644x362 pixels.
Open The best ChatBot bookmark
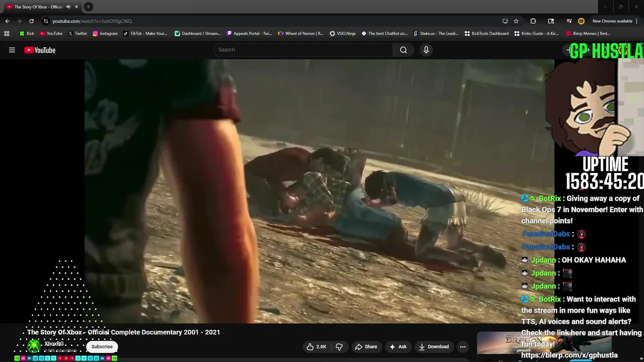click(384, 34)
